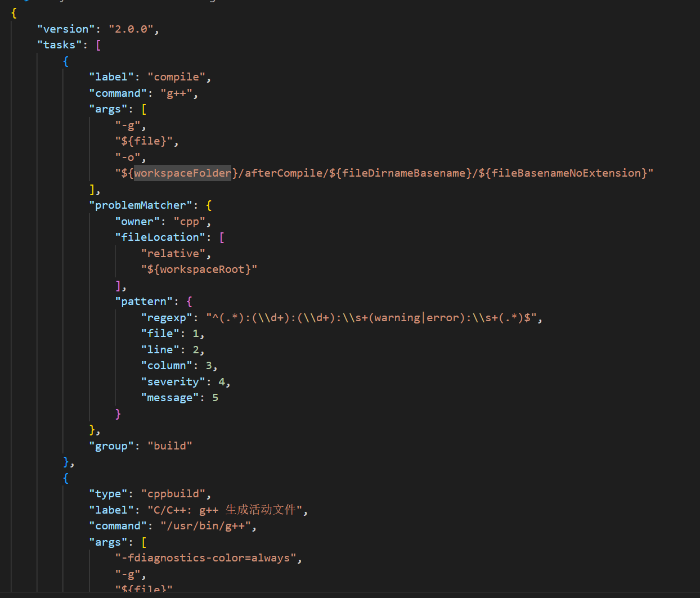The width and height of the screenshot is (700, 598).
Task: Click the "g++" command string
Action: [179, 93]
